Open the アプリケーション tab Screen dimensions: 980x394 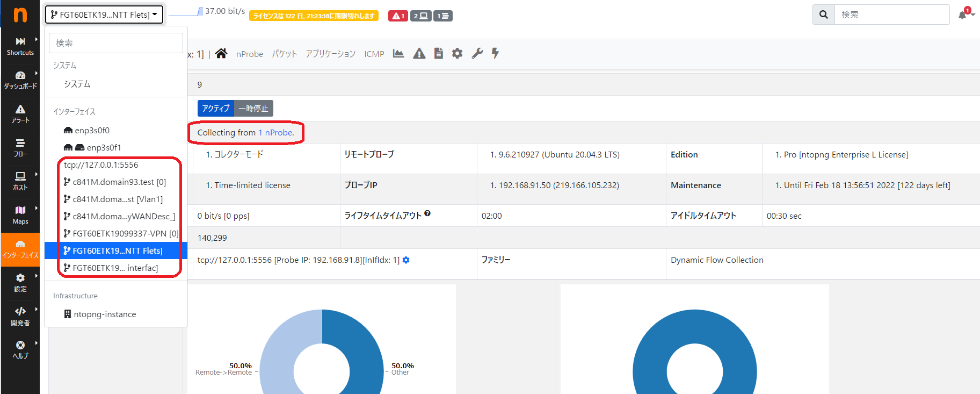pos(331,54)
